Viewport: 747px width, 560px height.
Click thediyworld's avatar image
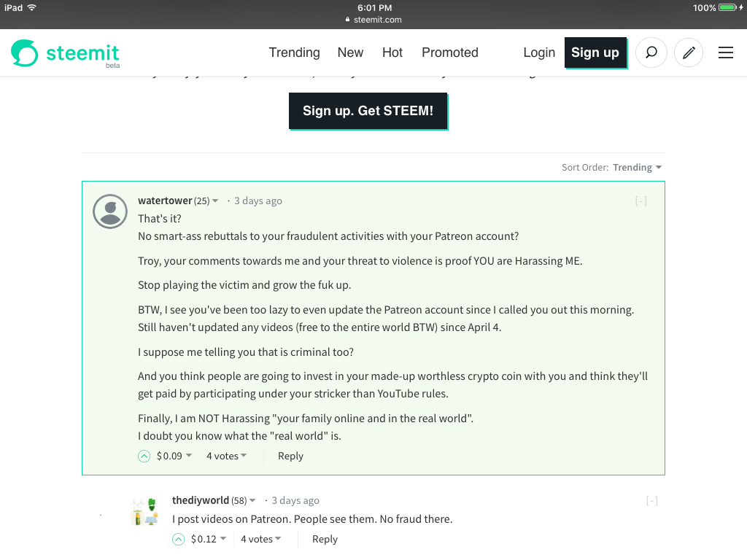pos(144,512)
